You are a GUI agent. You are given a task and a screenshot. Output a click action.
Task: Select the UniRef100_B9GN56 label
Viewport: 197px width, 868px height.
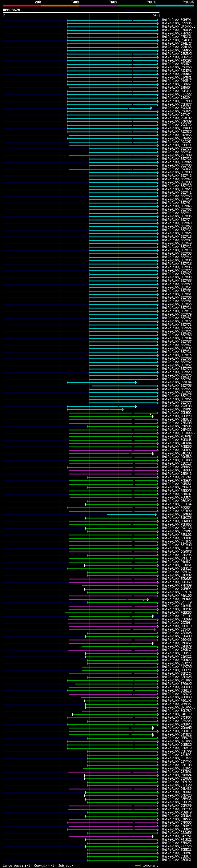pyautogui.click(x=176, y=50)
